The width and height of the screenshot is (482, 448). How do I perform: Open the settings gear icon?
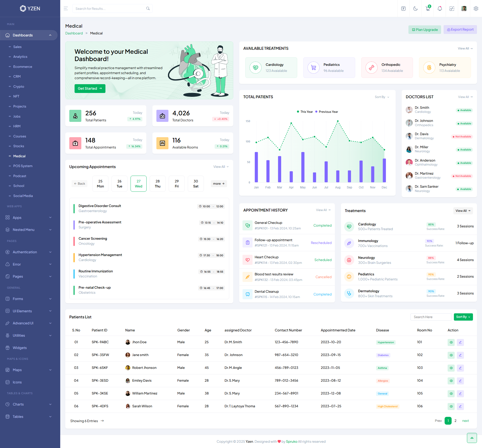pyautogui.click(x=476, y=9)
